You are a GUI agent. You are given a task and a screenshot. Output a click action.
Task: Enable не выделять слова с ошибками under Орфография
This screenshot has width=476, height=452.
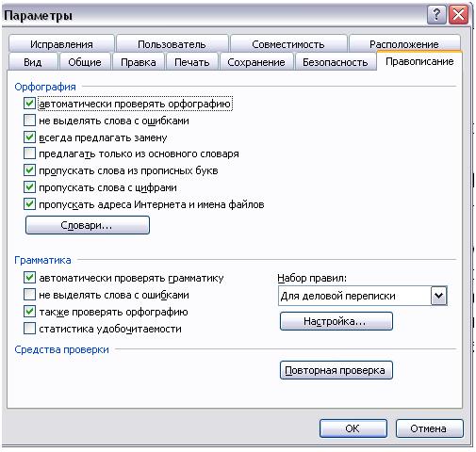[29, 121]
